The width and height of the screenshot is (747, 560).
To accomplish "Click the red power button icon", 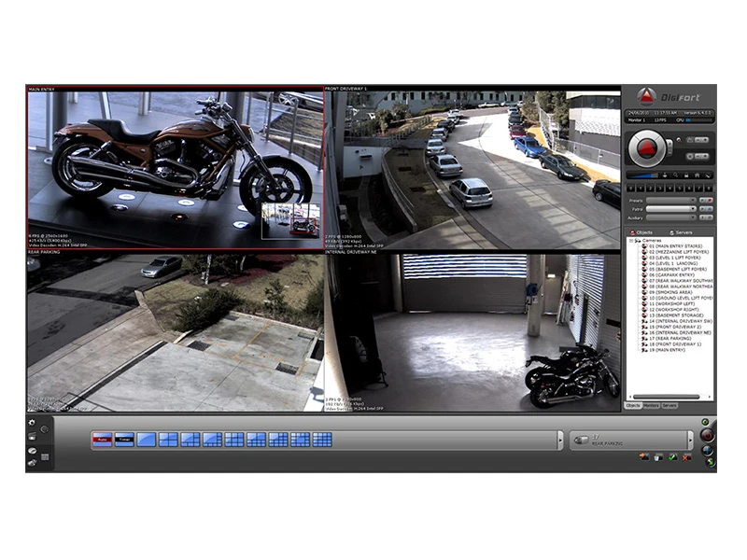I will (x=707, y=435).
